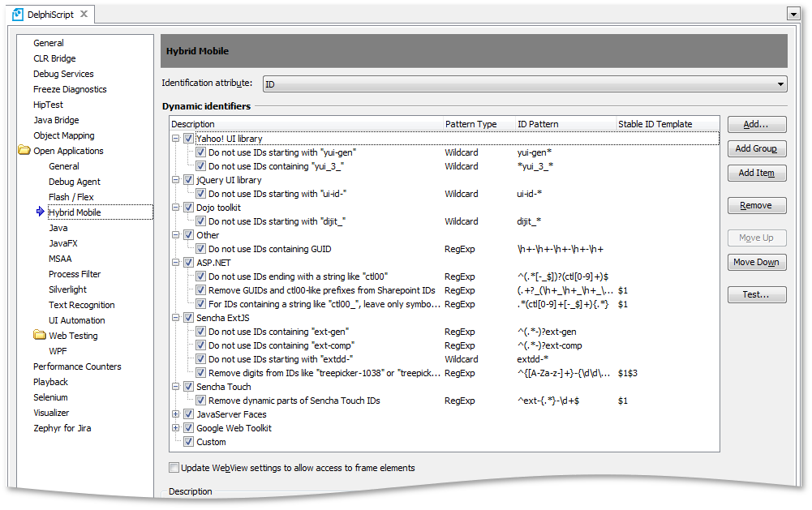Expand the Google Web Toolkit node
812x510 pixels.
(x=177, y=428)
